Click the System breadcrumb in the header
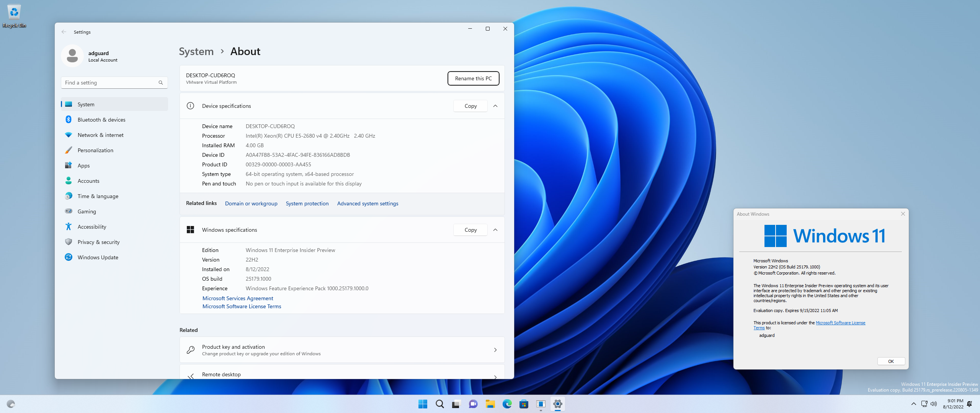The width and height of the screenshot is (980, 413). pyautogui.click(x=196, y=51)
